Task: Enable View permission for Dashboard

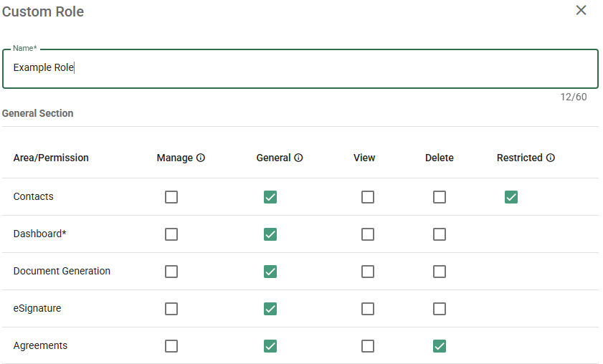Action: tap(368, 234)
